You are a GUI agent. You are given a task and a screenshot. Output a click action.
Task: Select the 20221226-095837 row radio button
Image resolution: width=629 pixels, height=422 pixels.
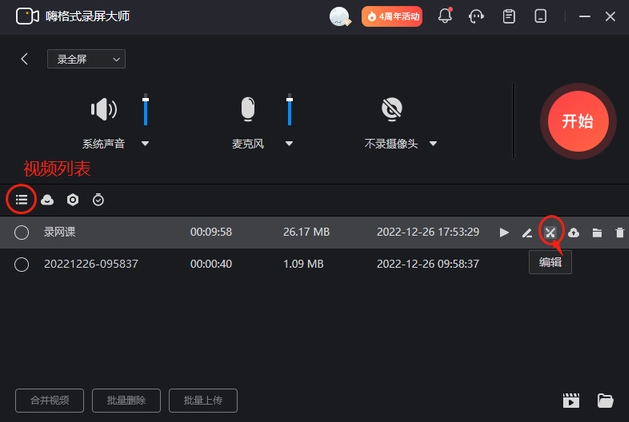coord(21,264)
